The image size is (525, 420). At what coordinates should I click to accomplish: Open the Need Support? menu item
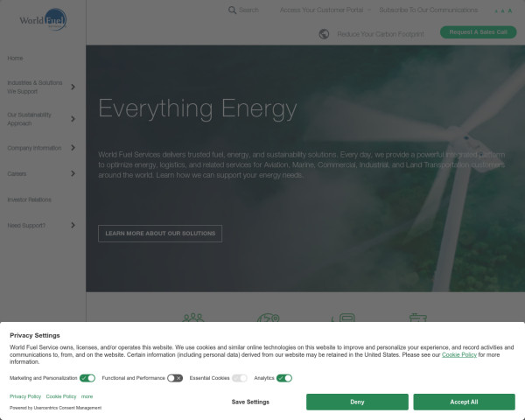26,226
